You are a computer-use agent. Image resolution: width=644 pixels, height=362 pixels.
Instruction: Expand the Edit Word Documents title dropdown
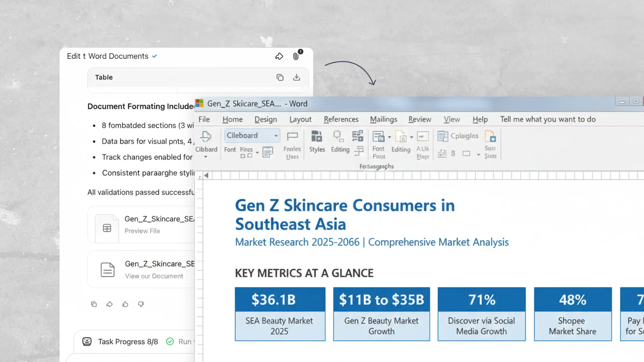pyautogui.click(x=155, y=56)
